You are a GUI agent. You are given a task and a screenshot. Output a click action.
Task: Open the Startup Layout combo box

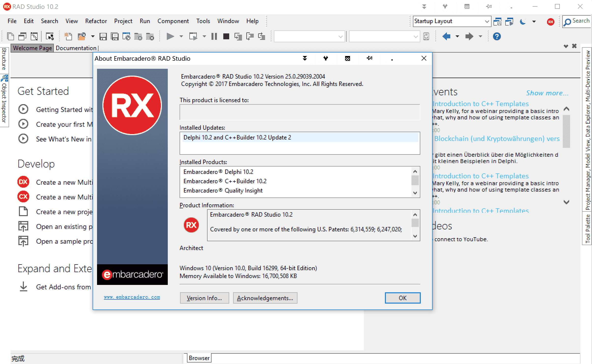[x=452, y=21]
